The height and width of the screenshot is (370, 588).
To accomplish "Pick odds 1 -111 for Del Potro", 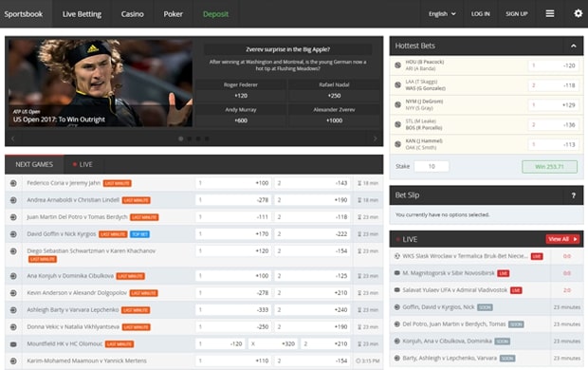I will coord(233,217).
